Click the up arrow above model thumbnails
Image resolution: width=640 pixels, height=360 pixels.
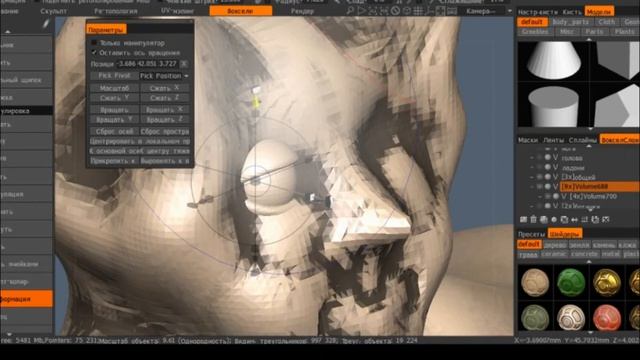[x=589, y=39]
